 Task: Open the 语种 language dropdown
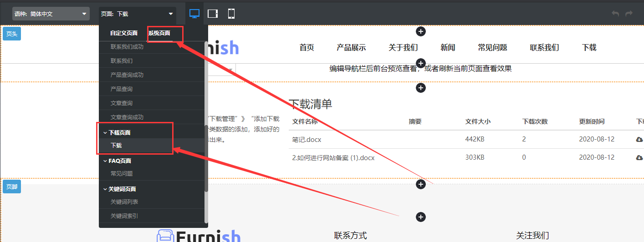coord(51,14)
